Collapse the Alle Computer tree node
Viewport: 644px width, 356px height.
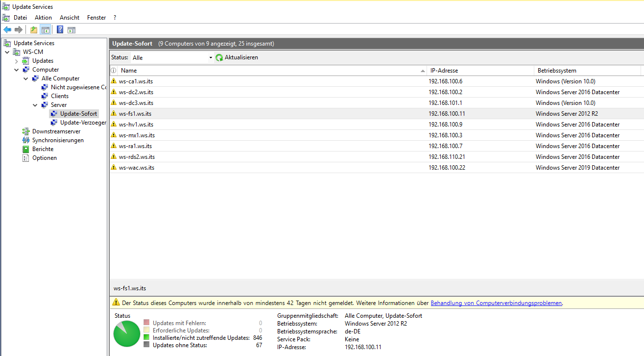click(26, 78)
